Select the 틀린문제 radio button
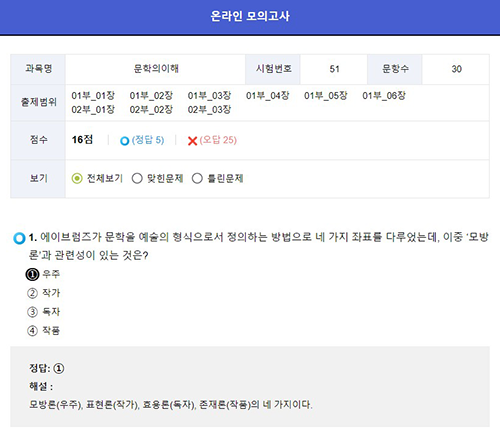The width and height of the screenshot is (500, 447). tap(197, 179)
